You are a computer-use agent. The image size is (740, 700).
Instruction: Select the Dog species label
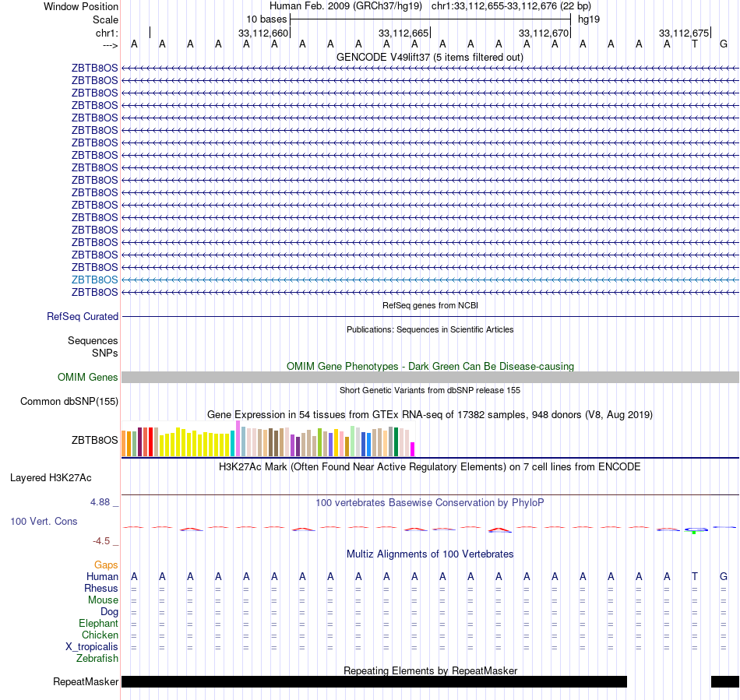point(109,612)
